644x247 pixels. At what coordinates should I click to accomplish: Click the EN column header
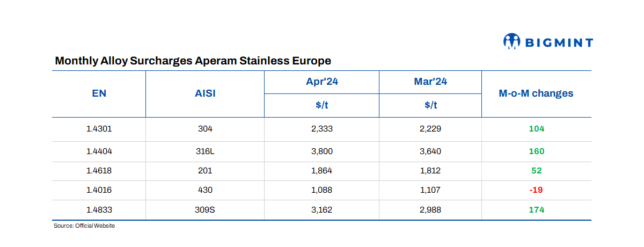click(99, 93)
